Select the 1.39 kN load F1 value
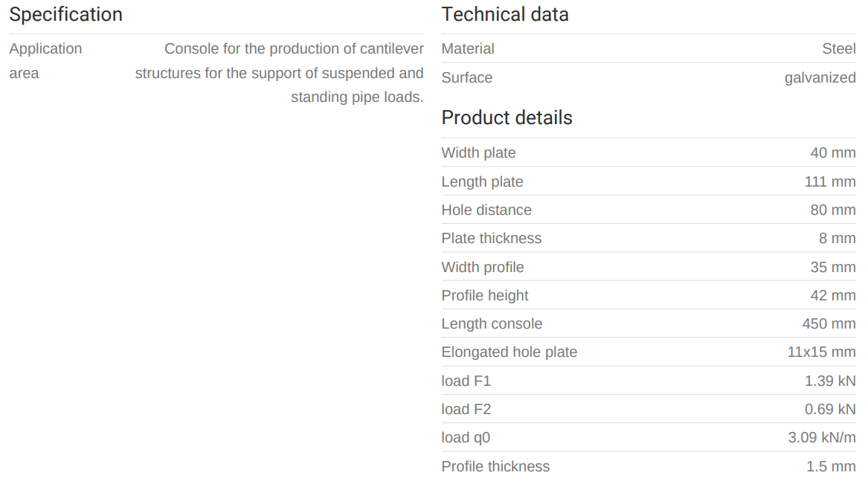868x484 pixels. [x=830, y=381]
